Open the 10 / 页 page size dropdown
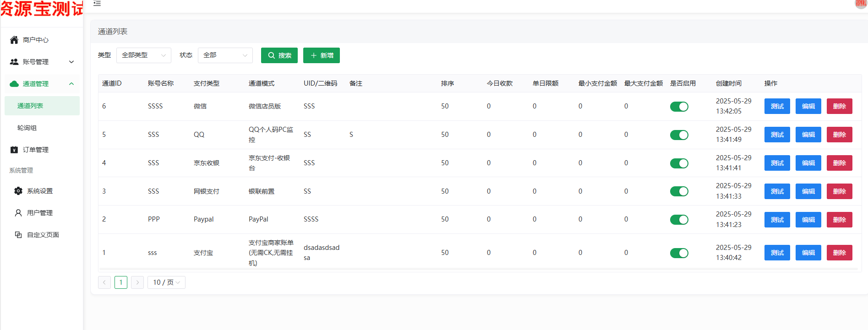 click(166, 282)
